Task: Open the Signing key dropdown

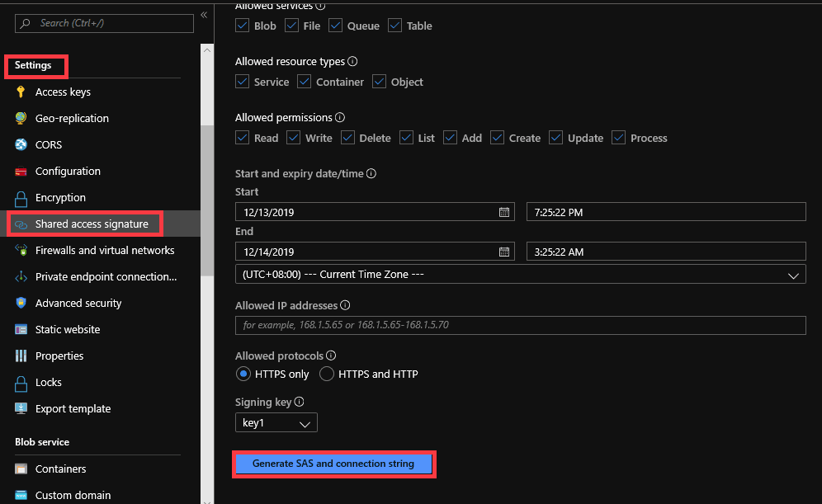Action: [x=276, y=423]
